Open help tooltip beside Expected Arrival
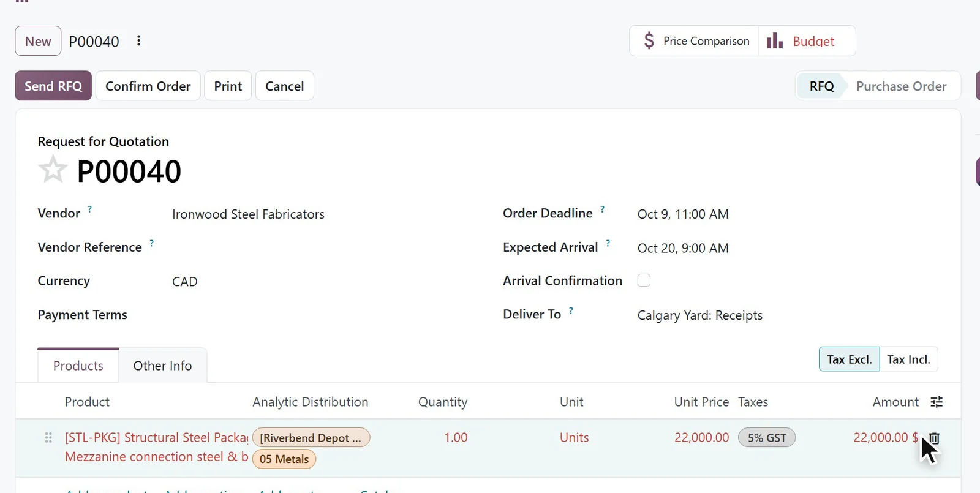Viewport: 980px width, 493px height. pos(608,243)
